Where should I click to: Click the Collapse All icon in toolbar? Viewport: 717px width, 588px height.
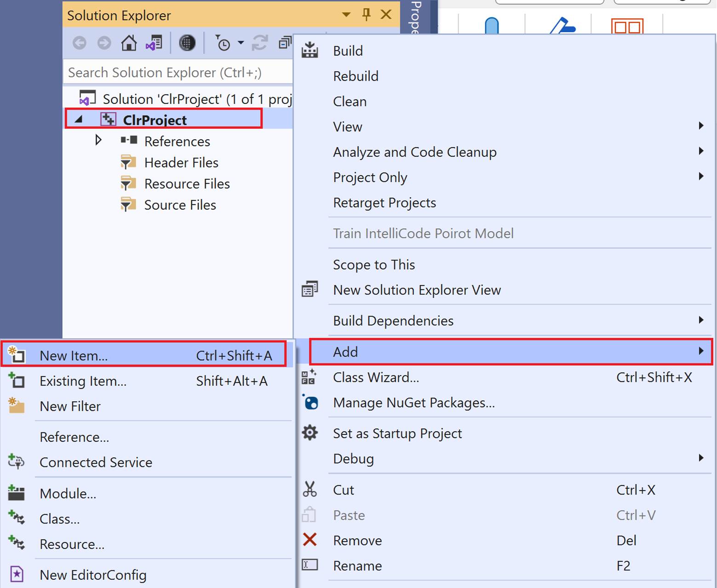point(285,43)
